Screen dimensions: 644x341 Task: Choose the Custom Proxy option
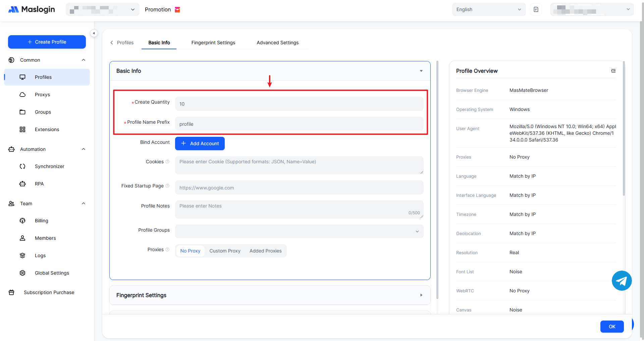(x=225, y=251)
